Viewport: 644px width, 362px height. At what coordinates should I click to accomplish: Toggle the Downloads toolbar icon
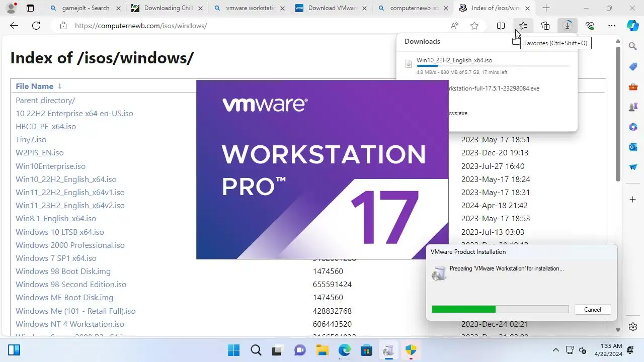click(x=568, y=26)
